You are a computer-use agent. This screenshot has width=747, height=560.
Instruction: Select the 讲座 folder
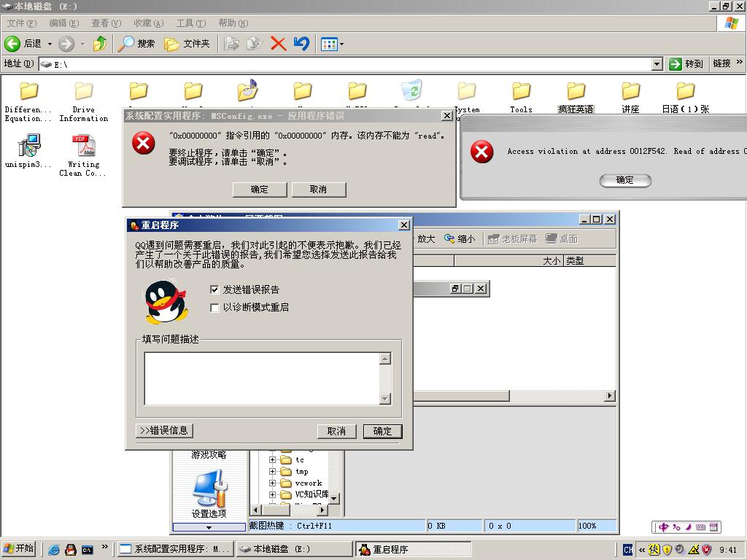pos(630,97)
